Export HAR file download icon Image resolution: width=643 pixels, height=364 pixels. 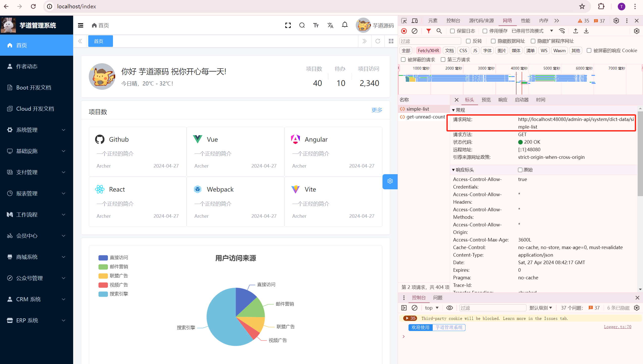[586, 31]
